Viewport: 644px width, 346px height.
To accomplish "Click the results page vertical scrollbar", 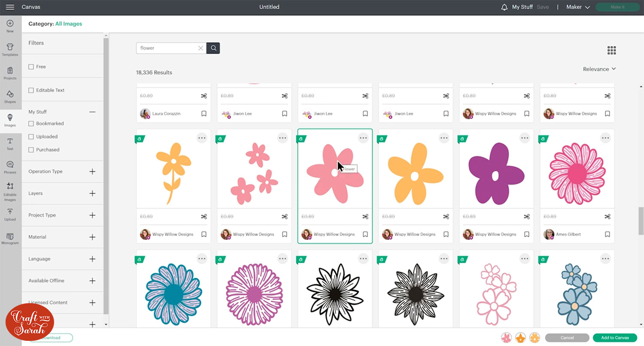I will [641, 220].
